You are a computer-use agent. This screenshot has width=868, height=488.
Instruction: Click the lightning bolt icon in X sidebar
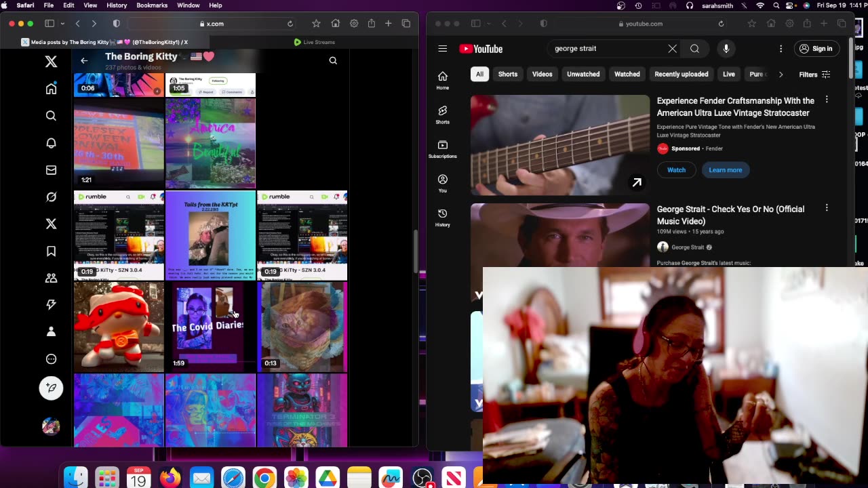(x=51, y=305)
